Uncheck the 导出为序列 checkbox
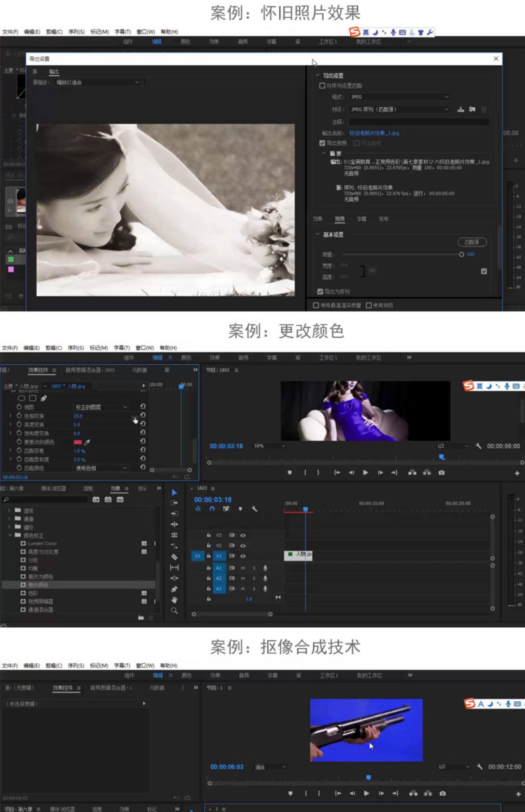This screenshot has height=812, width=525. pyautogui.click(x=320, y=291)
